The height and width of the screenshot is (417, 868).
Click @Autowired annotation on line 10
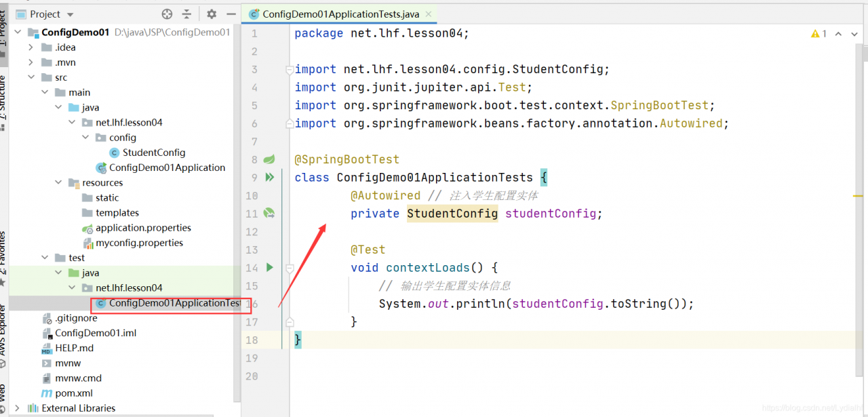[385, 195]
